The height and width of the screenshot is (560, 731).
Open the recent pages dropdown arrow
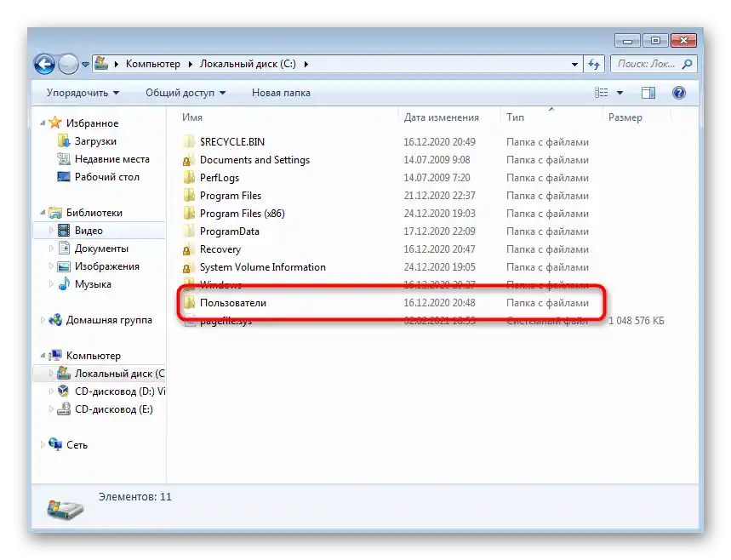pos(85,65)
